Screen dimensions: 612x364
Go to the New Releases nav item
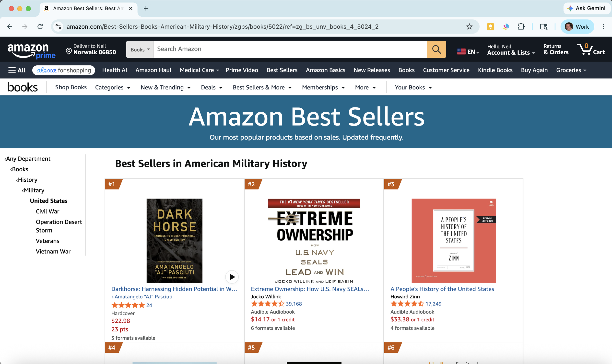point(372,70)
